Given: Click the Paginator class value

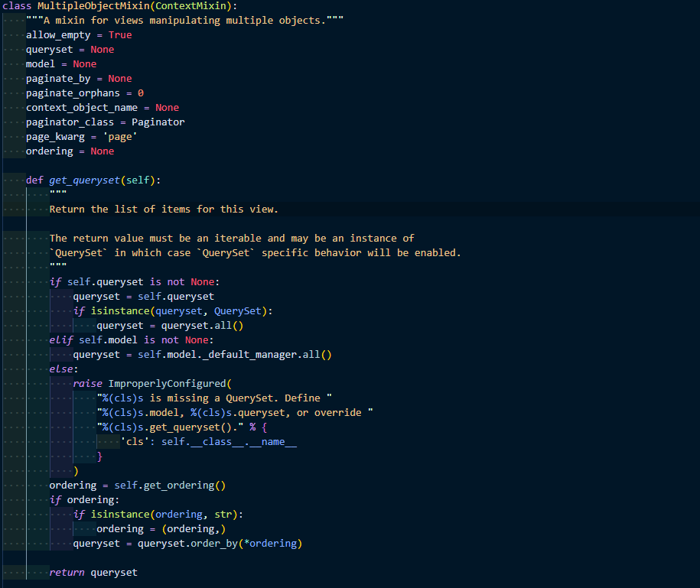Looking at the screenshot, I should pos(158,122).
